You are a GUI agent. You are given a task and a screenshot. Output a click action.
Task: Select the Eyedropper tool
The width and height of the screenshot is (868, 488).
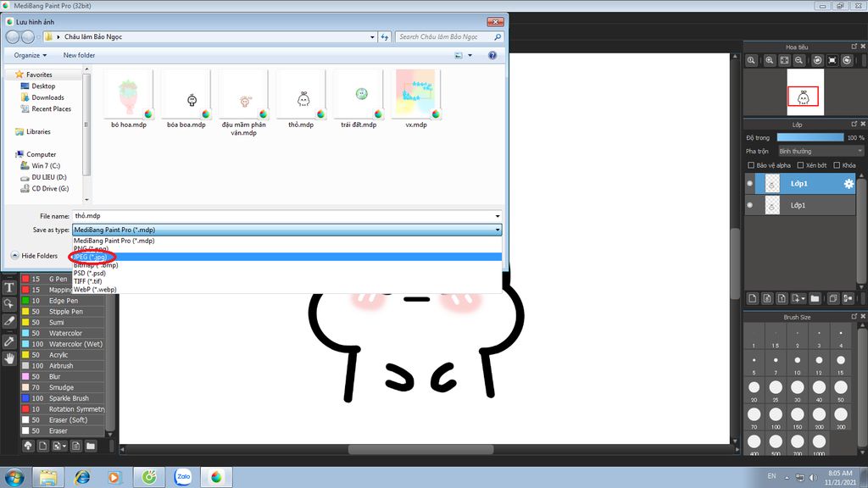tap(8, 341)
